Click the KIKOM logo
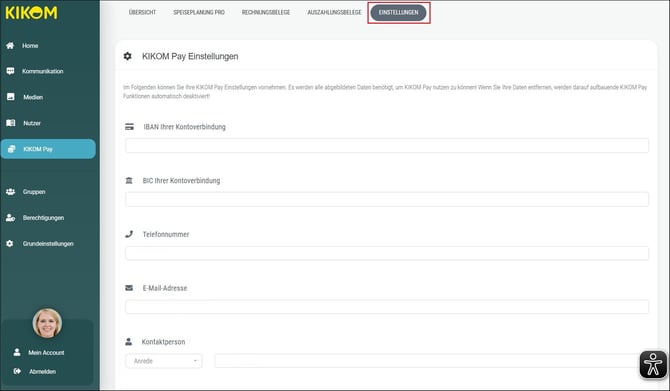This screenshot has width=670, height=391. 31,13
